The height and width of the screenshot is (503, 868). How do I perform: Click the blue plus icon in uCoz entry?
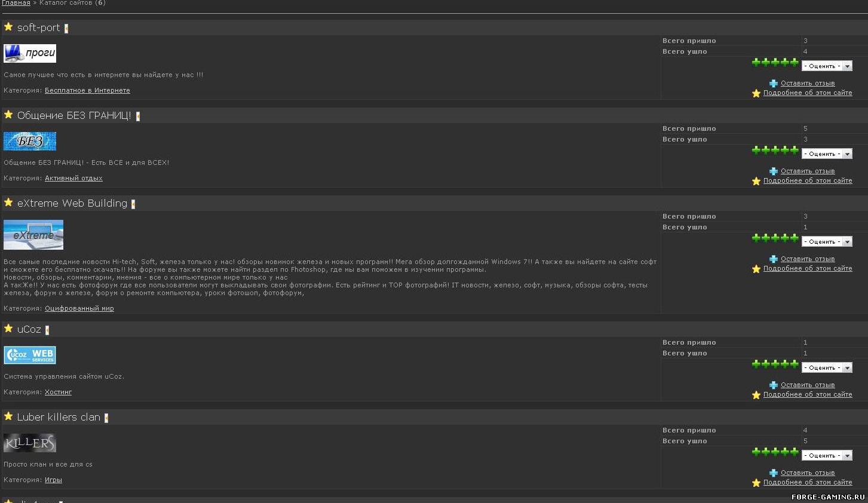pyautogui.click(x=774, y=385)
